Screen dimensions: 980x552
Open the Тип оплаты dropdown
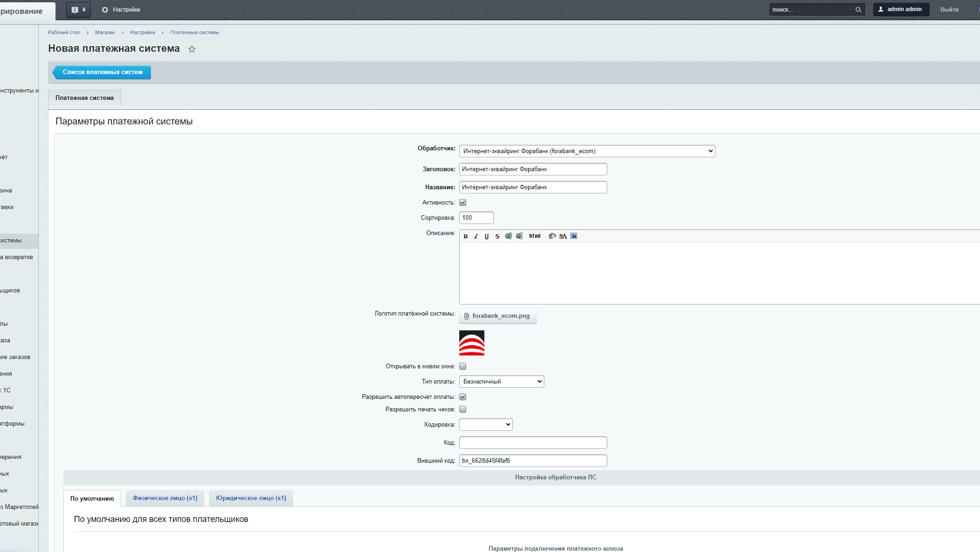pos(501,382)
